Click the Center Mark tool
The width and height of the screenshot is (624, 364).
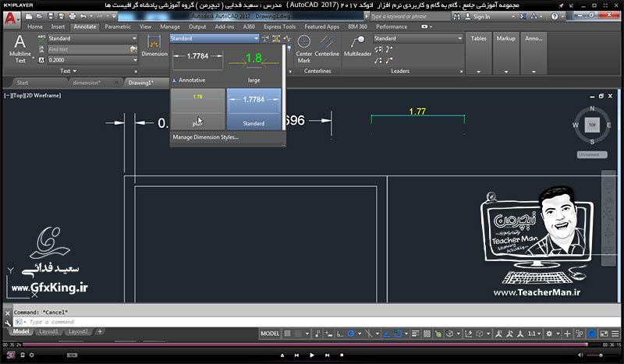[303, 48]
